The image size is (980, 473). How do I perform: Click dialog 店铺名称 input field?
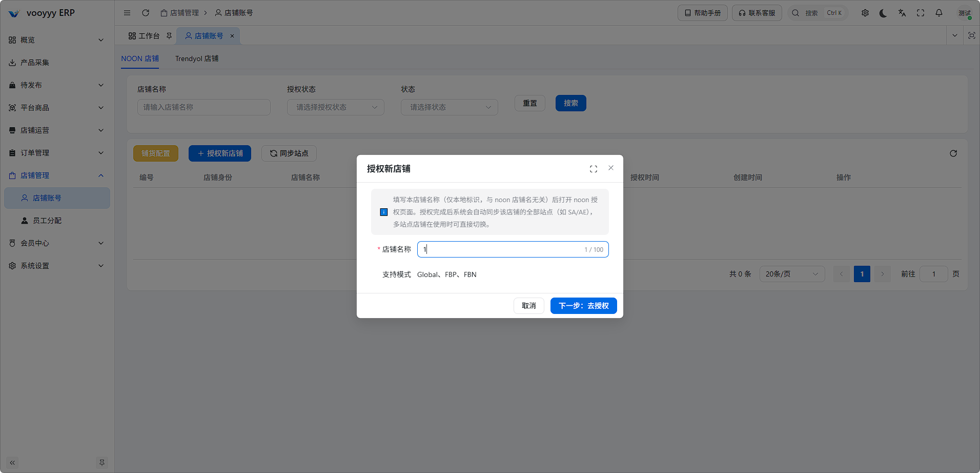pyautogui.click(x=513, y=249)
